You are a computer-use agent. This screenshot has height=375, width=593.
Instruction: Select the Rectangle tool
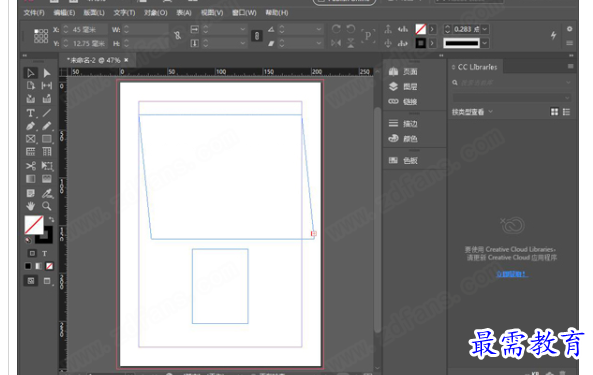click(47, 139)
